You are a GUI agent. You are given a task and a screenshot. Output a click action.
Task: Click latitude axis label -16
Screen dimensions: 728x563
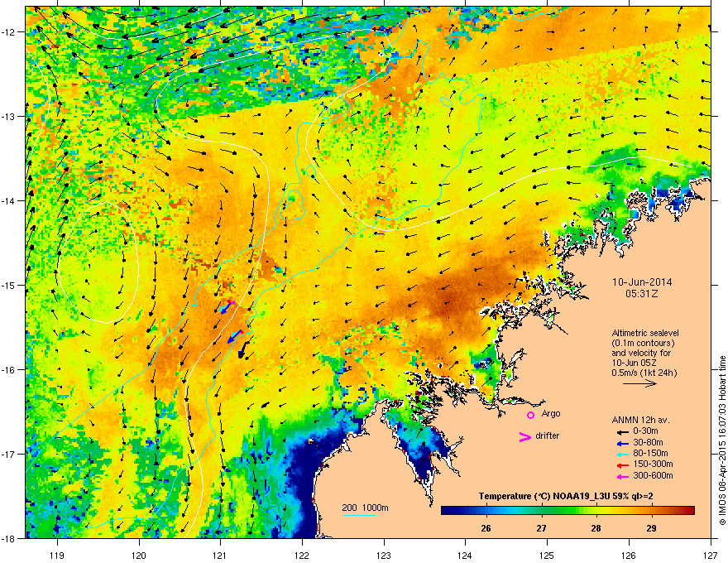pos(9,370)
